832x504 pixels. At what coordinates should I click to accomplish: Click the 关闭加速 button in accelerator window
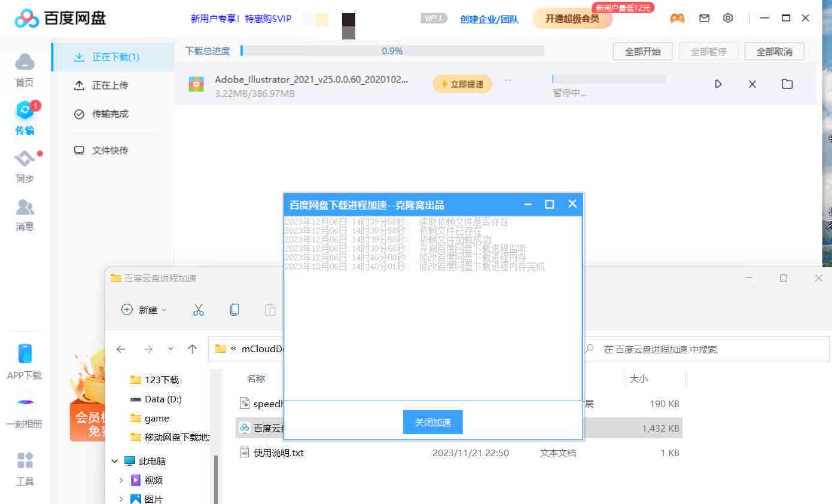click(433, 423)
